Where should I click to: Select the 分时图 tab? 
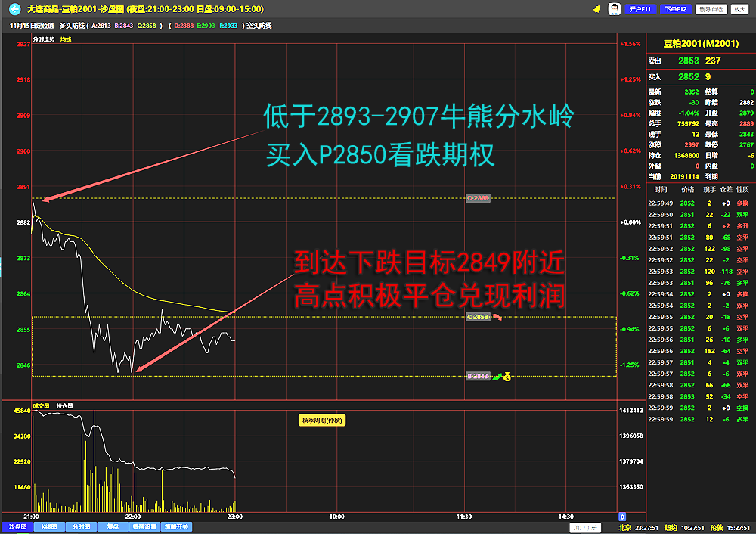[80, 526]
